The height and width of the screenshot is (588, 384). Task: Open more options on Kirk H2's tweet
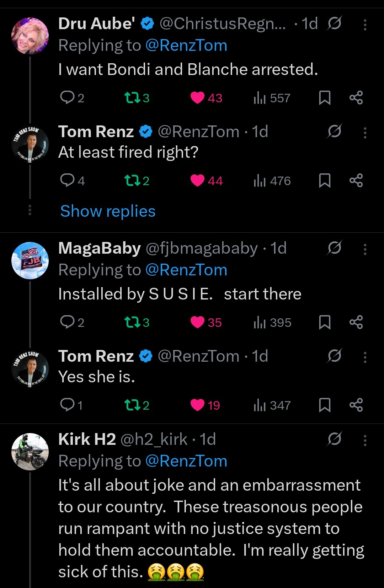click(x=365, y=440)
